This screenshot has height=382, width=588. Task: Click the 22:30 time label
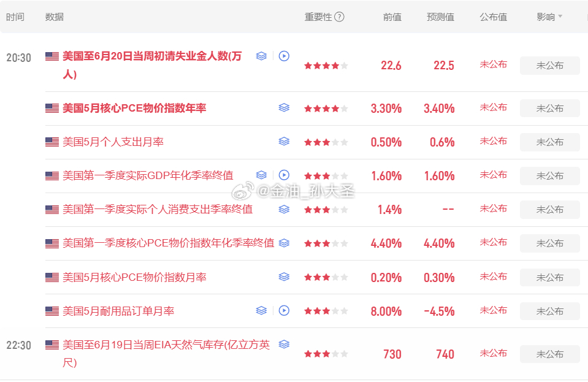click(19, 345)
